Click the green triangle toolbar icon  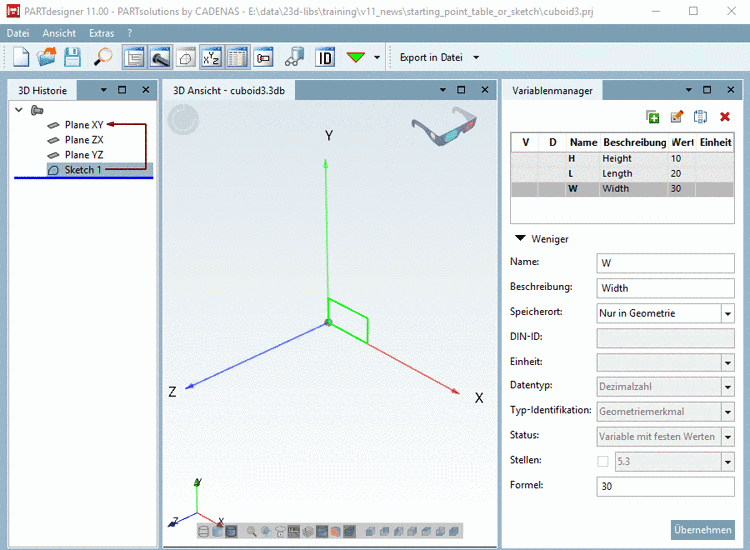tap(356, 58)
